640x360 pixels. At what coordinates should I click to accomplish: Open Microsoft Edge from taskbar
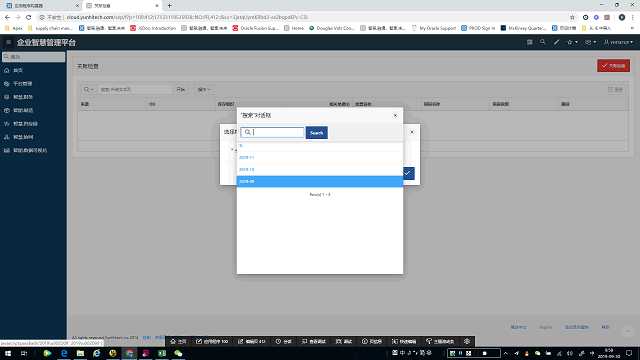64,353
